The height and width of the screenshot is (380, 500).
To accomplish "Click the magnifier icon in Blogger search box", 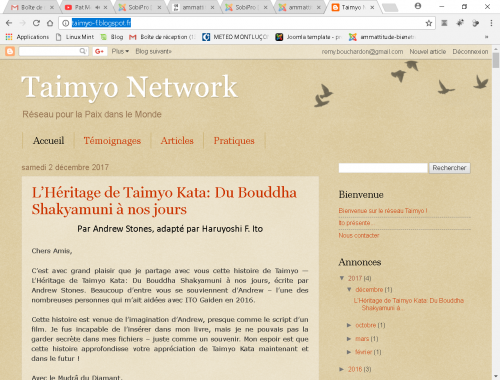I will coord(83,51).
